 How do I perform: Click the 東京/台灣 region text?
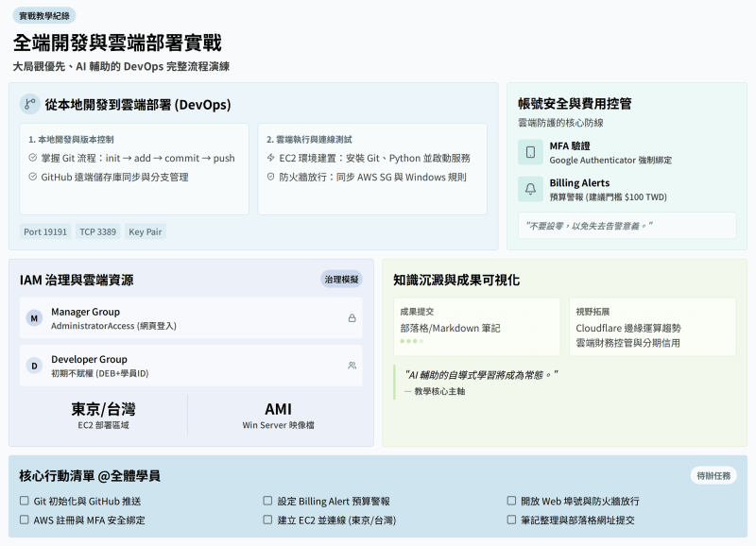(x=103, y=409)
